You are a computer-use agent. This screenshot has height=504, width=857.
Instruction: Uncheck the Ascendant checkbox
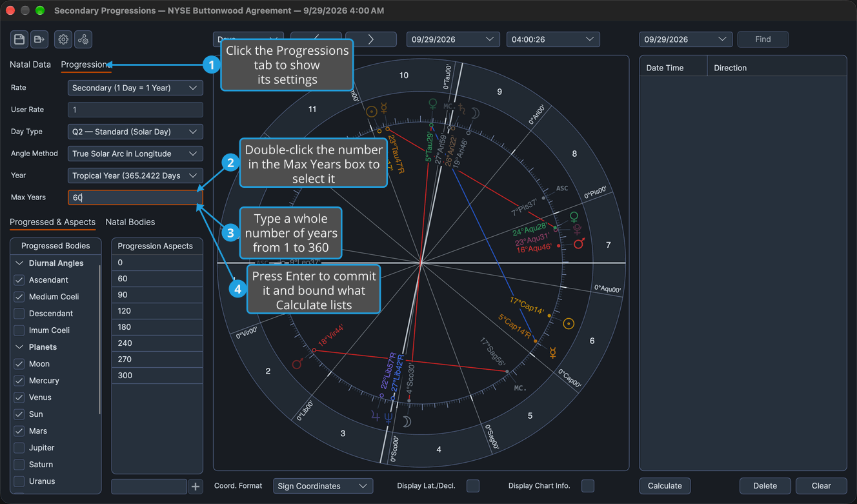click(x=19, y=280)
